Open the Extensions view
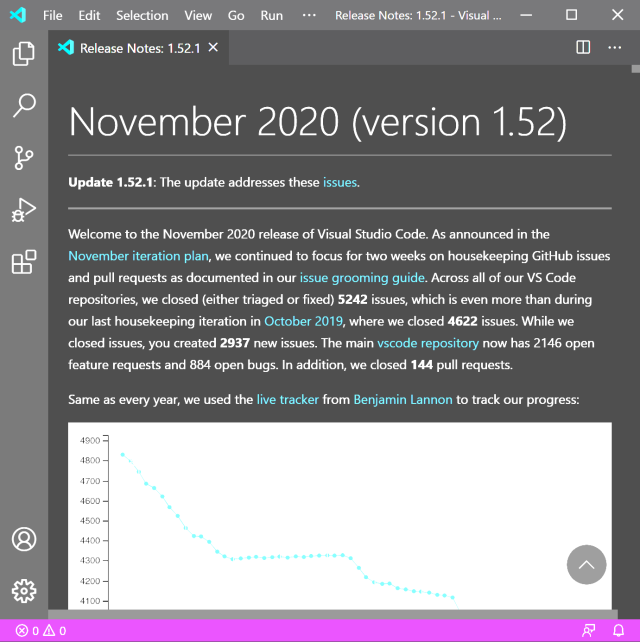The image size is (640, 642). 24,262
